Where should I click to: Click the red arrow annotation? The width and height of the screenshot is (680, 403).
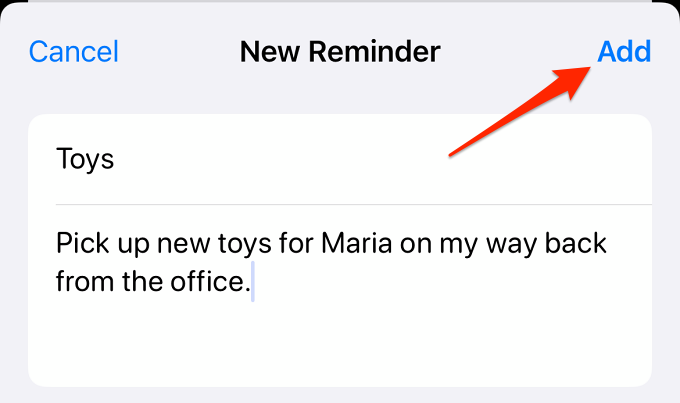(x=520, y=111)
